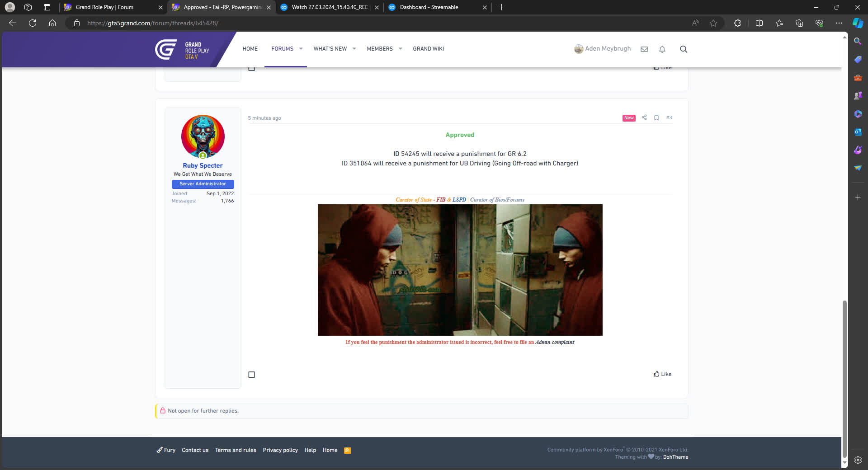
Task: Open the RSS feed icon in the footer
Action: click(347, 450)
